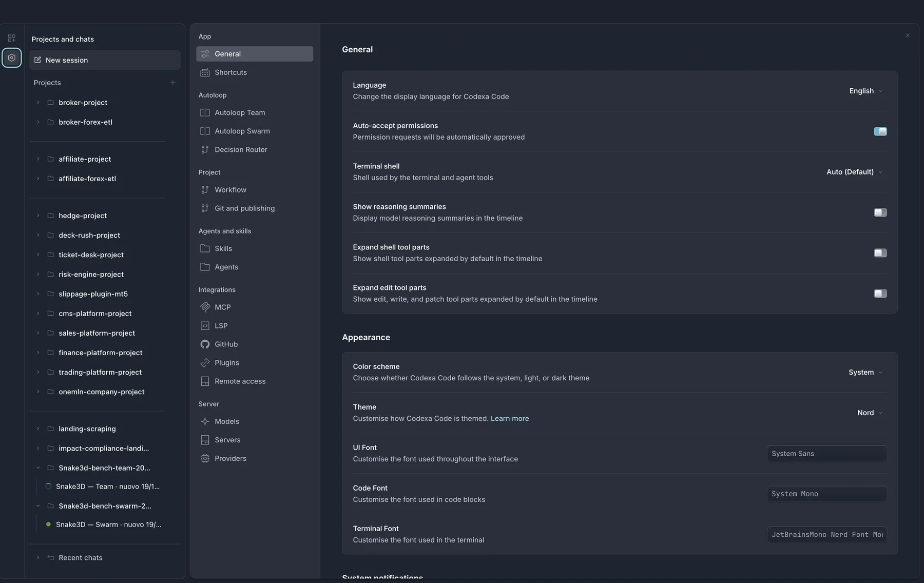Click the Terminal Font input field
The height and width of the screenshot is (583, 924).
tap(827, 534)
